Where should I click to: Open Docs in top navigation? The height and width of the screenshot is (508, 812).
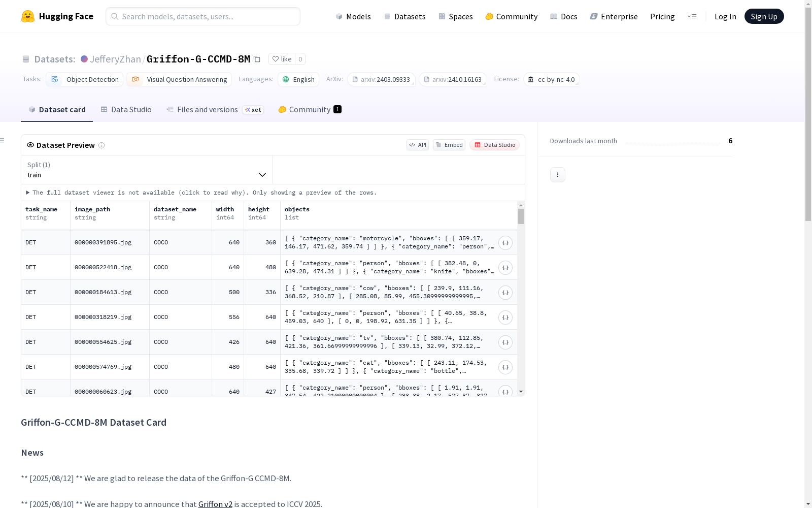(564, 16)
